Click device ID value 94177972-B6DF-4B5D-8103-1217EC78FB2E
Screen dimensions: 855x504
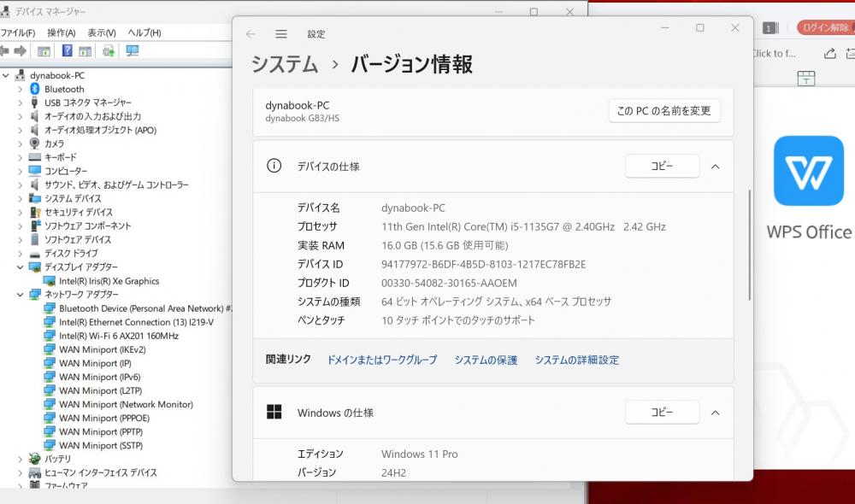pyautogui.click(x=484, y=264)
